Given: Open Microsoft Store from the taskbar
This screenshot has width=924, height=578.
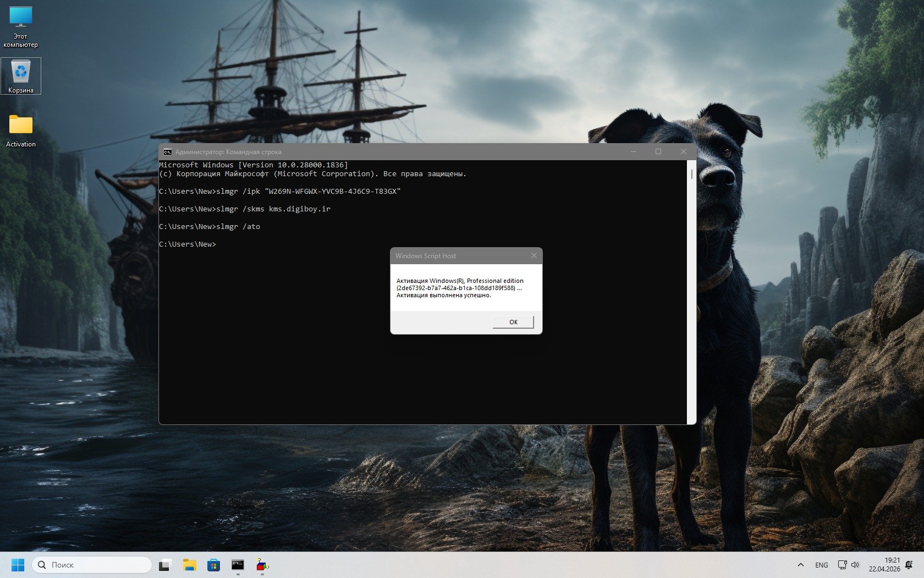Looking at the screenshot, I should click(x=213, y=565).
